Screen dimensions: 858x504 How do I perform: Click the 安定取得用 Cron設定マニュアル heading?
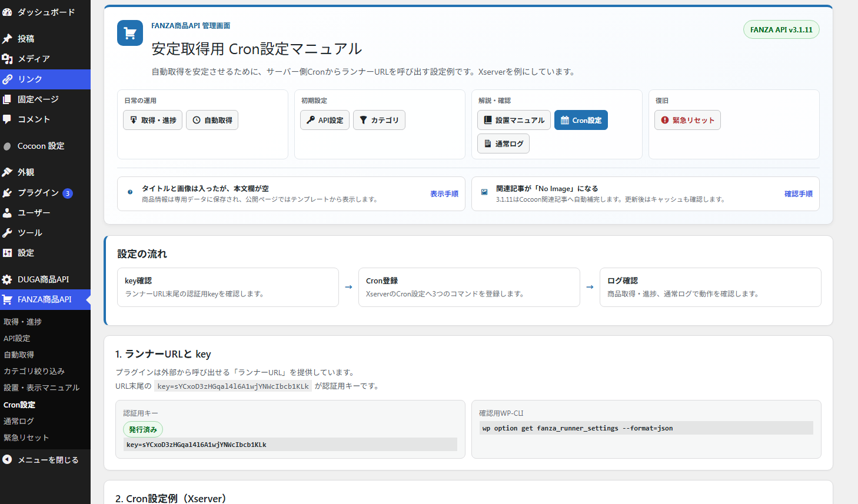coord(257,49)
